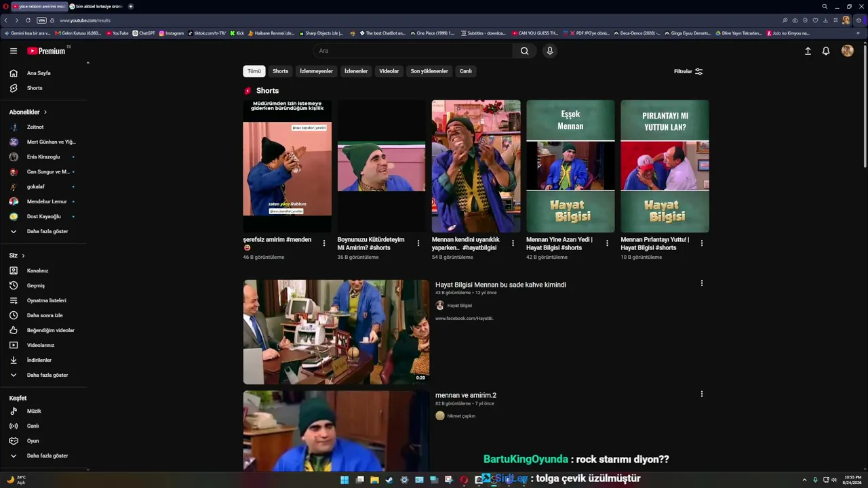The width and height of the screenshot is (868, 488).
Task: Show hidden bookmarks overflow chevron
Action: [858, 33]
